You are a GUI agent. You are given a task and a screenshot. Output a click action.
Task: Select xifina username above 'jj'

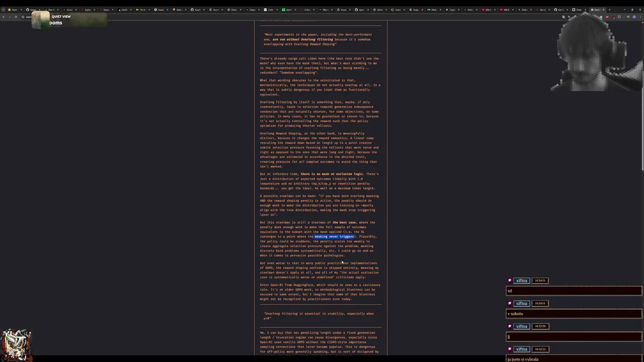point(521,326)
